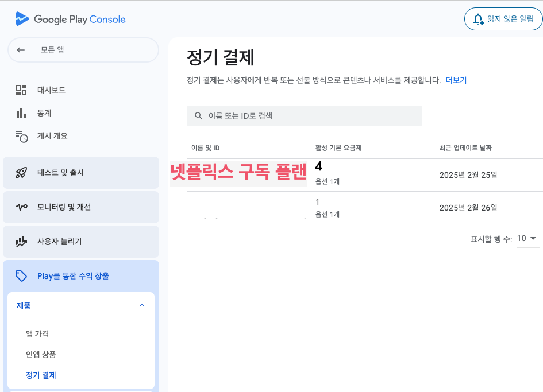
Task: Click the 게시 개요 clock list icon
Action: [x=21, y=137]
